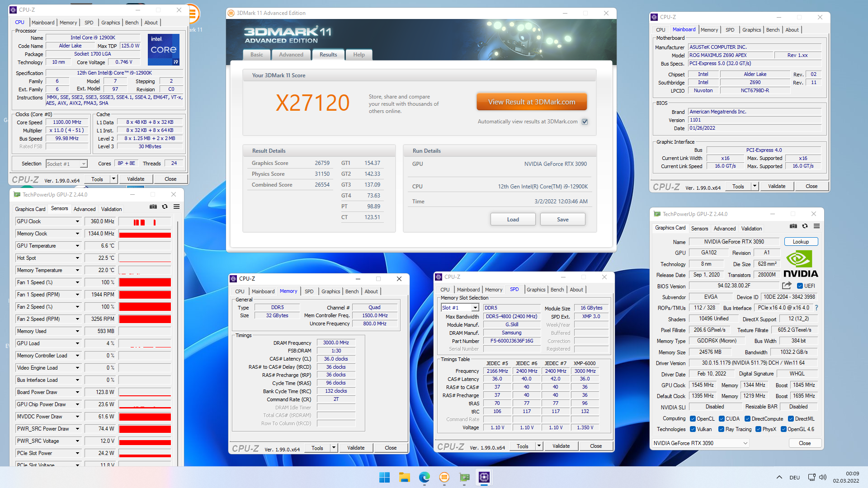868x488 pixels.
Task: Open the Board Power Draw sensor dropdown
Action: pyautogui.click(x=77, y=392)
